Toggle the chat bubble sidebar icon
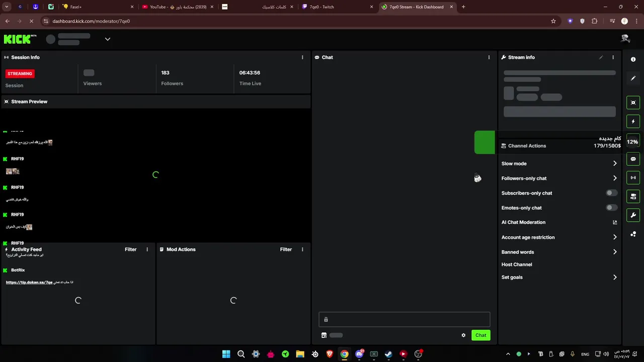Viewport: 644px width, 362px height. (633, 159)
